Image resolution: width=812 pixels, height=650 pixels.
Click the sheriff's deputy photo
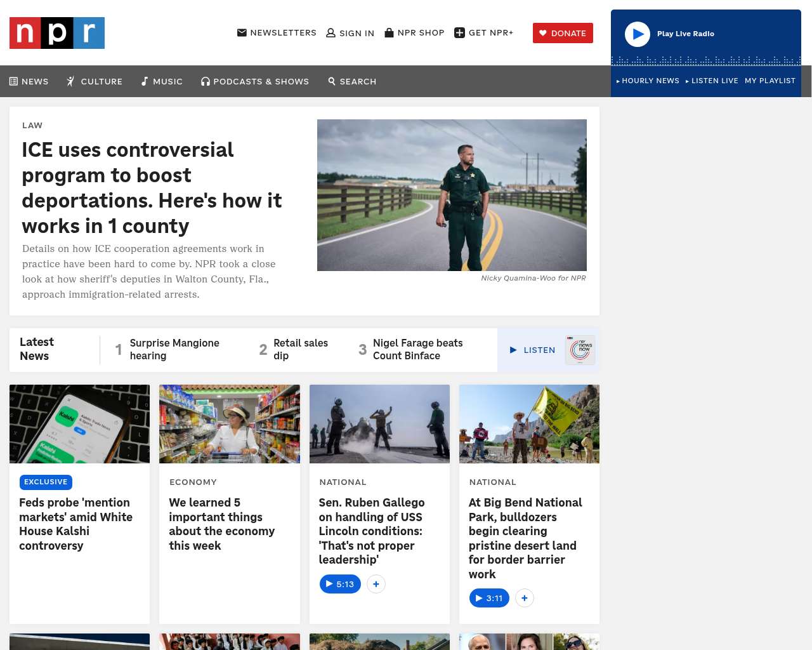[452, 195]
